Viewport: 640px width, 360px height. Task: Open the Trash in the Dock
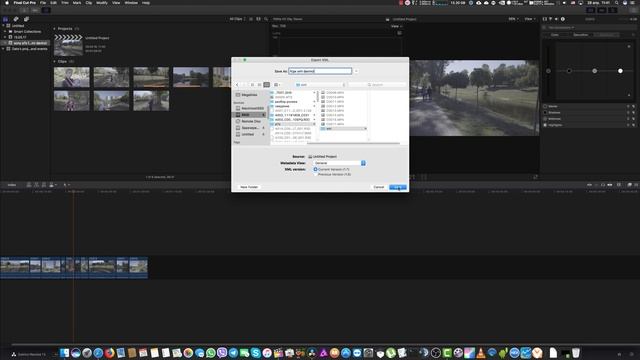click(576, 353)
